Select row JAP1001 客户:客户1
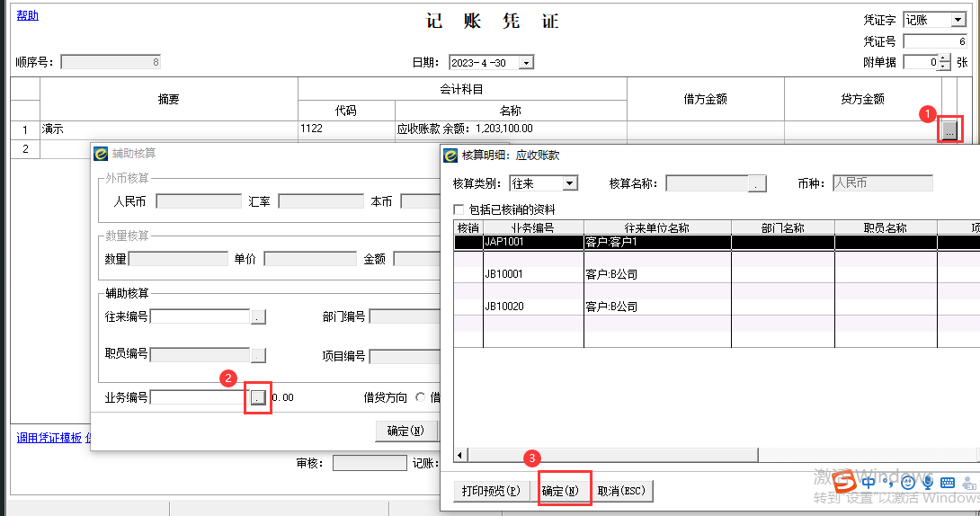This screenshot has width=980, height=516. (717, 242)
